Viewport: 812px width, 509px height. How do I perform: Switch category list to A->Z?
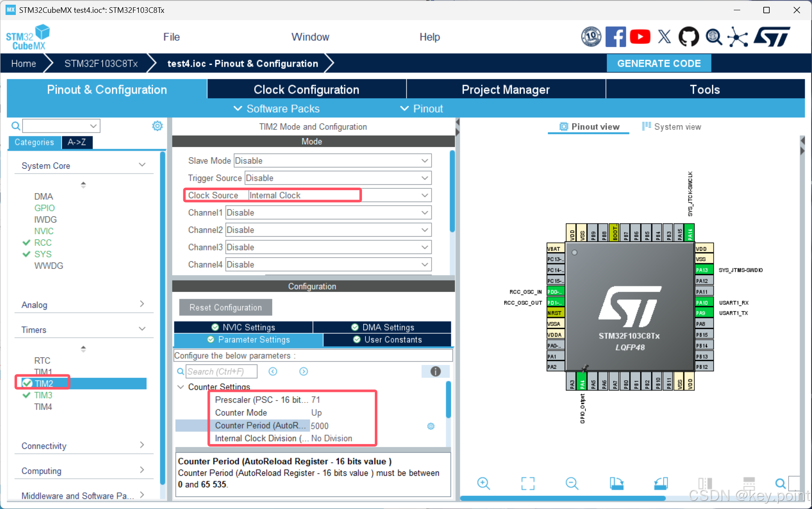coord(77,142)
